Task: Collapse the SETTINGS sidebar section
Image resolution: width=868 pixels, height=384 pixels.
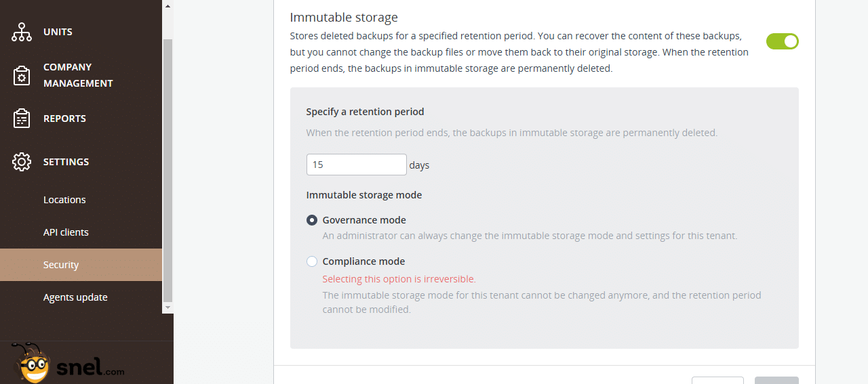Action: (x=66, y=162)
